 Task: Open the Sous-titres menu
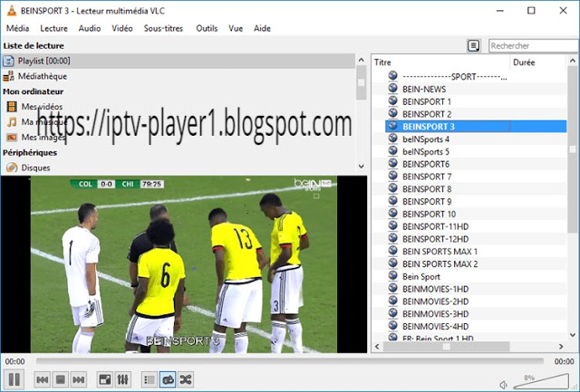163,28
